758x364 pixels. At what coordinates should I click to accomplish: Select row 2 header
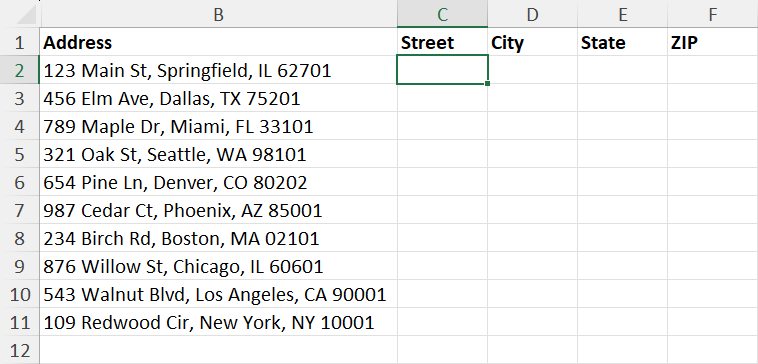(x=19, y=71)
